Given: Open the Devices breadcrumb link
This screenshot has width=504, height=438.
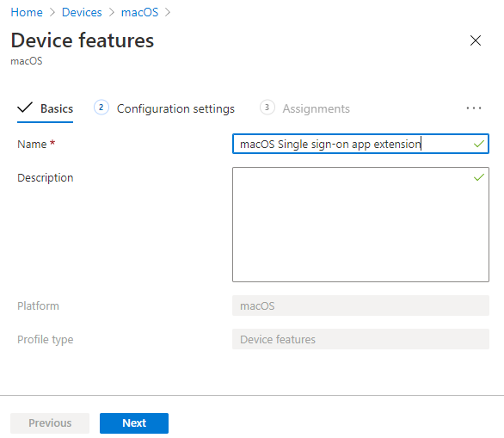Looking at the screenshot, I should (x=82, y=12).
